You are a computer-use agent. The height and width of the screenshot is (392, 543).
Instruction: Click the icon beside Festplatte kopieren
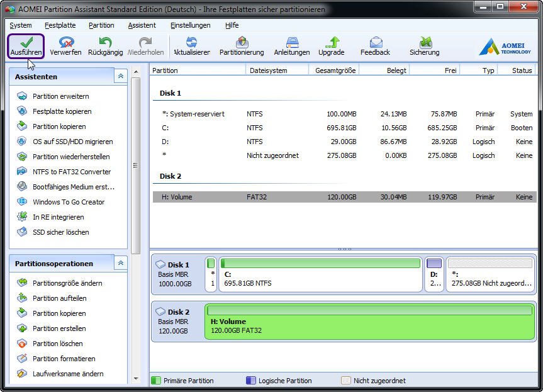pos(22,111)
